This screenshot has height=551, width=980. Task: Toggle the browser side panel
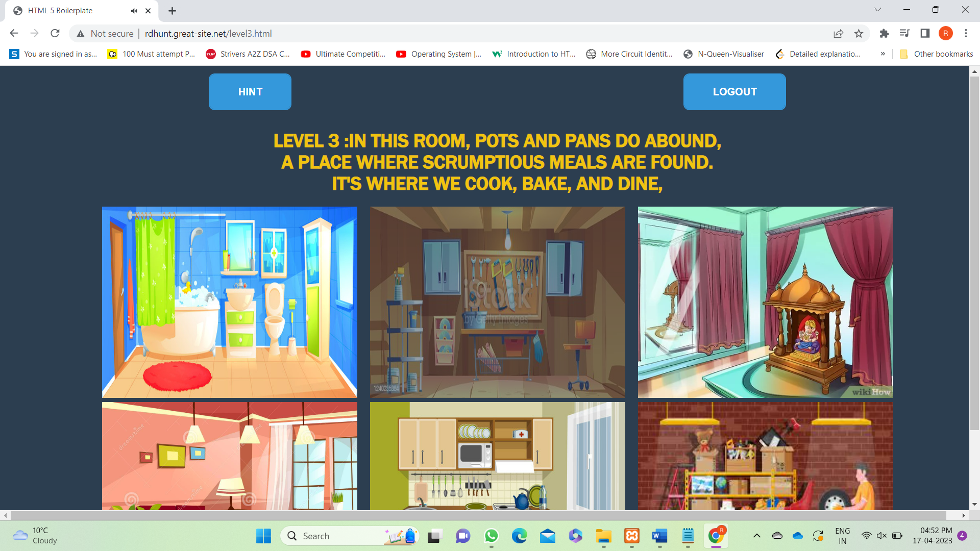tap(925, 33)
